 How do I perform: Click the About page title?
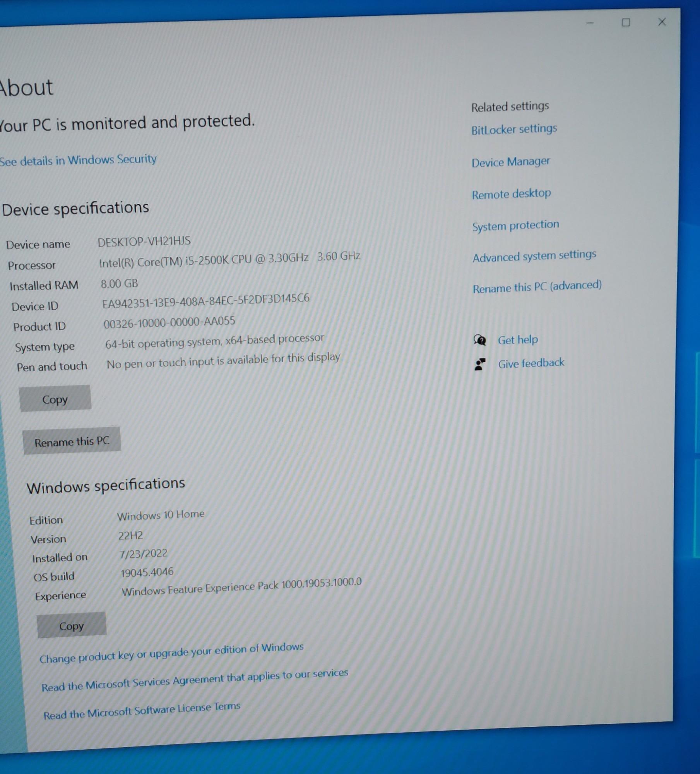[x=26, y=87]
